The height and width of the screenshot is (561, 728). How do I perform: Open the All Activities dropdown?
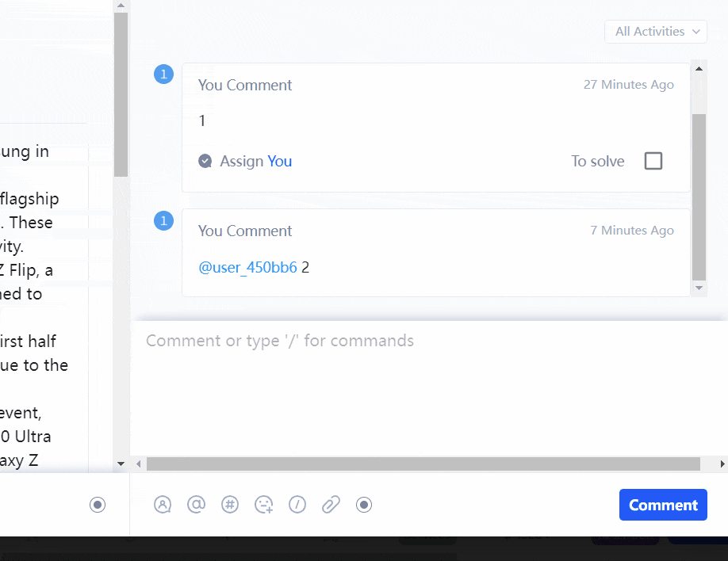[x=655, y=31]
